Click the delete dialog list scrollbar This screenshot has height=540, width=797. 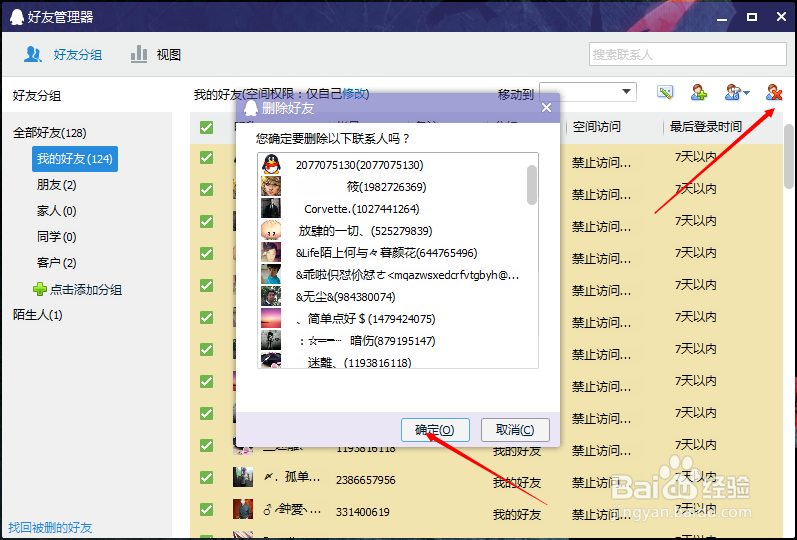tap(532, 185)
